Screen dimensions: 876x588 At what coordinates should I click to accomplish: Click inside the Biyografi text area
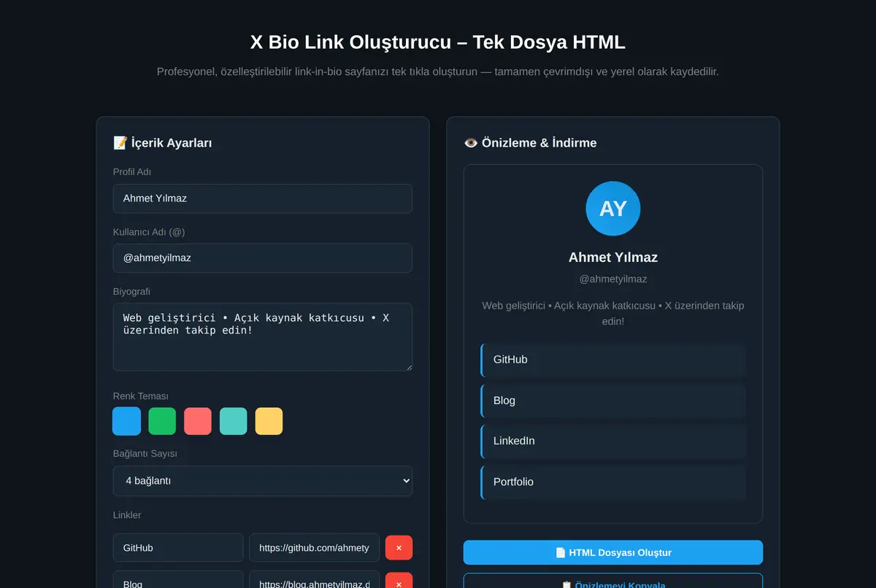pos(263,337)
